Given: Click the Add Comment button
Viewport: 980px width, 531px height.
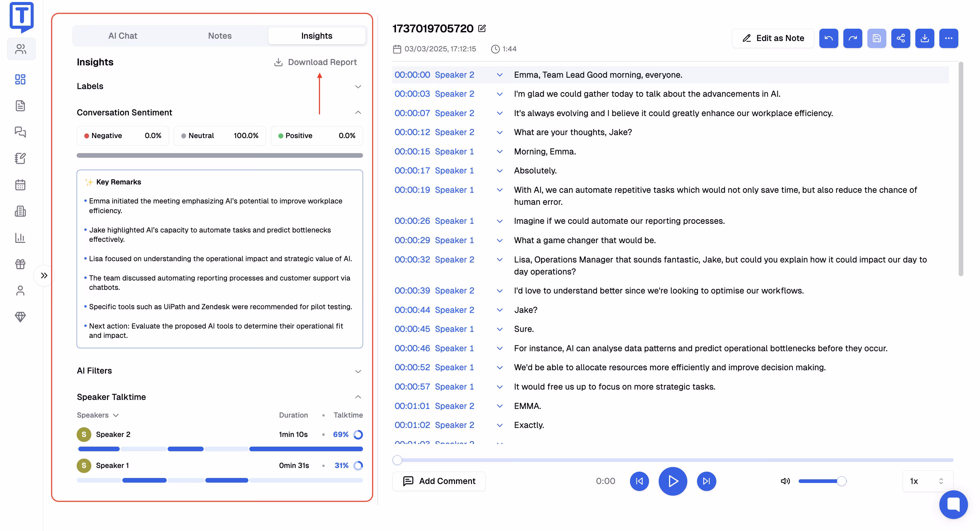Looking at the screenshot, I should point(439,481).
